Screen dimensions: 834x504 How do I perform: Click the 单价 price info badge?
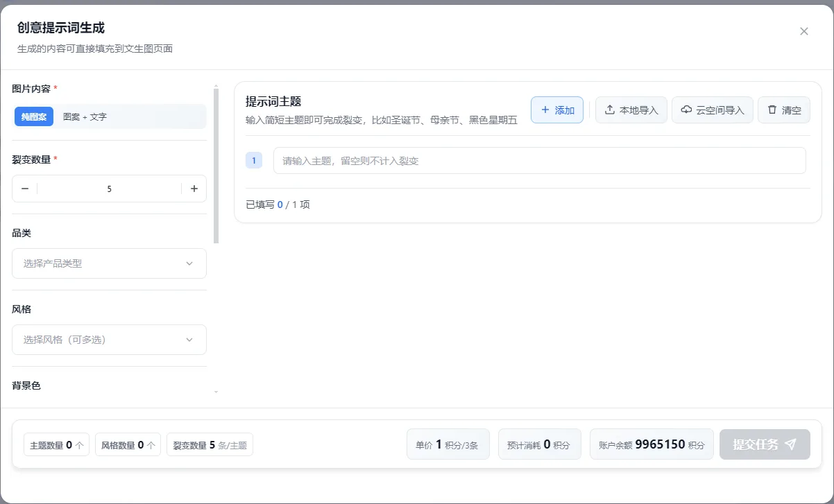click(x=448, y=444)
